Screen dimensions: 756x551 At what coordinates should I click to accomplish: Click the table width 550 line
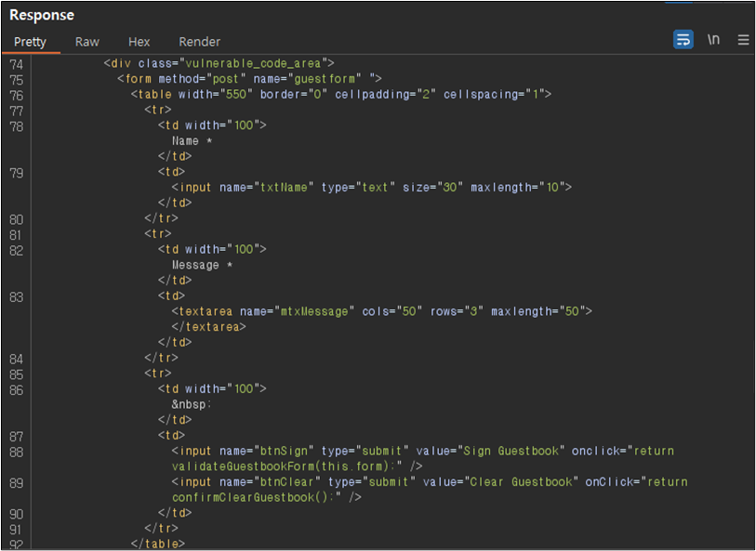point(341,95)
